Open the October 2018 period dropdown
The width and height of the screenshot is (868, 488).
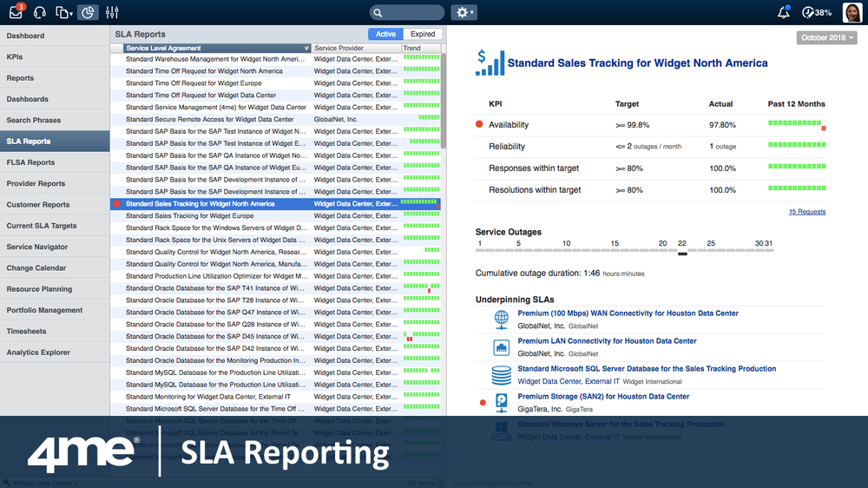(827, 37)
